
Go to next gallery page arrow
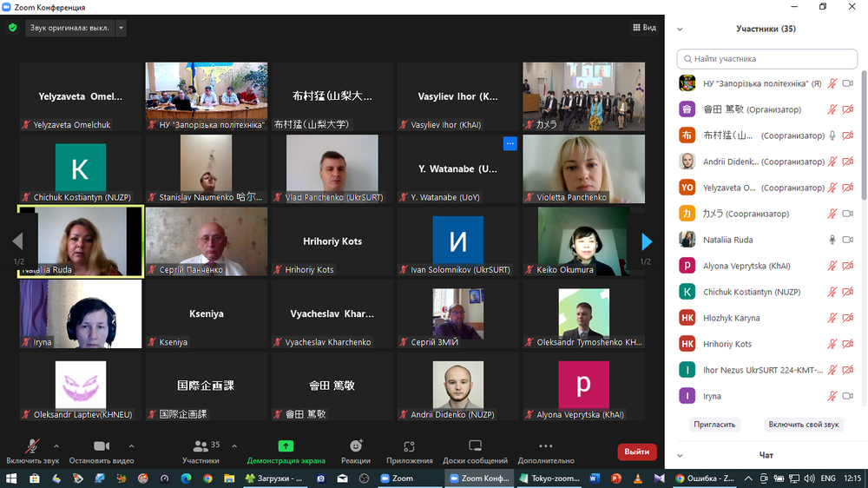click(646, 241)
